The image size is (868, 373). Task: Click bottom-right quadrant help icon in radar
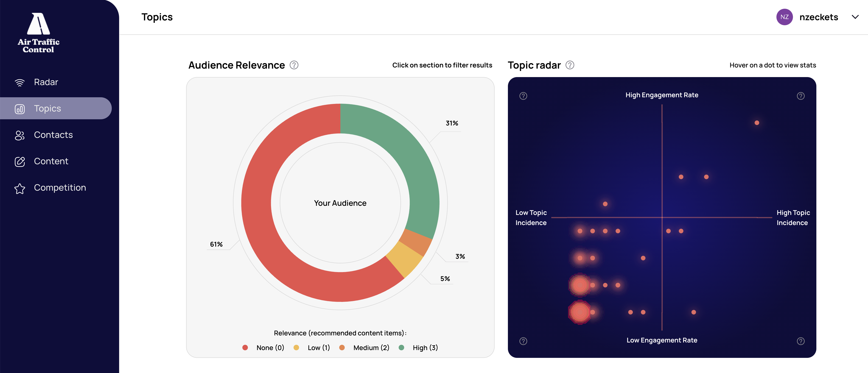[x=800, y=341]
